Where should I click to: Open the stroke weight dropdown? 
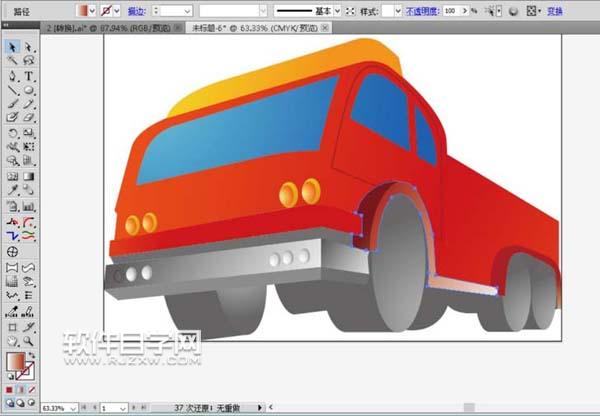(x=188, y=11)
